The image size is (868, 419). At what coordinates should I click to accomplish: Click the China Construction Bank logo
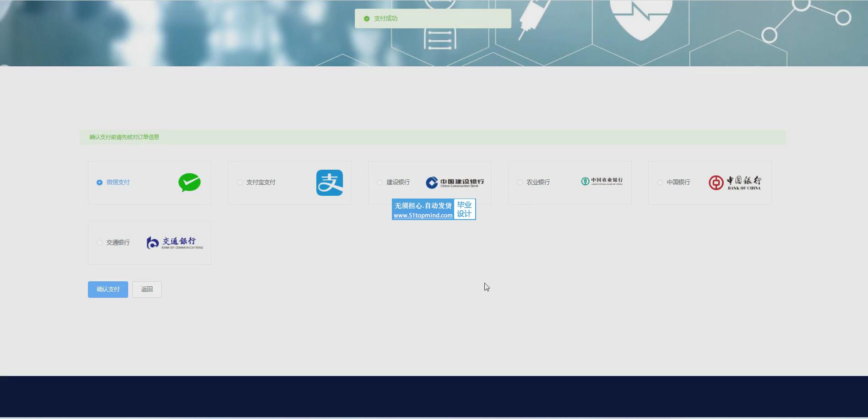click(x=455, y=183)
